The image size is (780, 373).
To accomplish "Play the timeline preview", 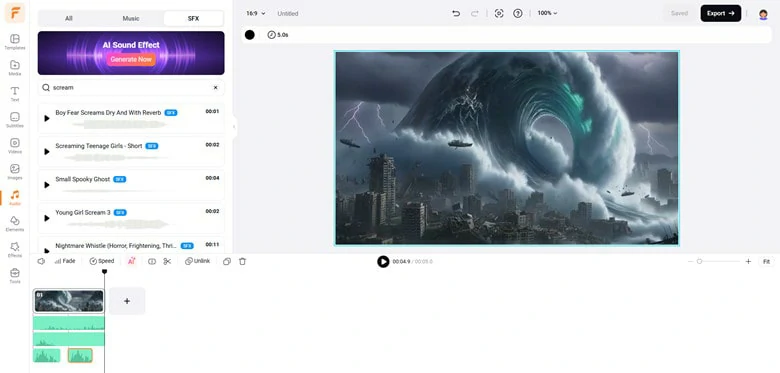I will pyautogui.click(x=383, y=262).
